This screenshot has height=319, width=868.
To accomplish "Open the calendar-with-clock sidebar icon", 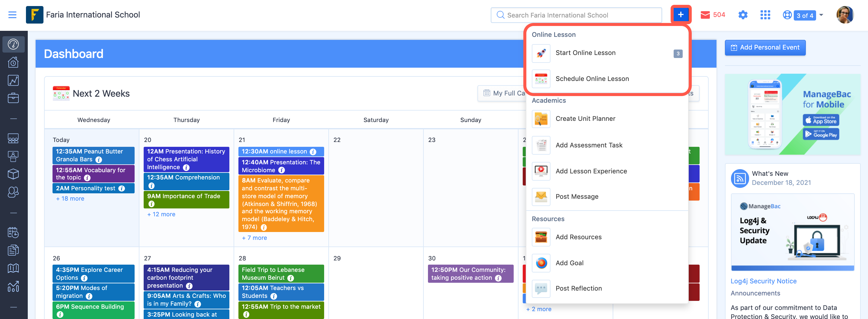I will 14,232.
